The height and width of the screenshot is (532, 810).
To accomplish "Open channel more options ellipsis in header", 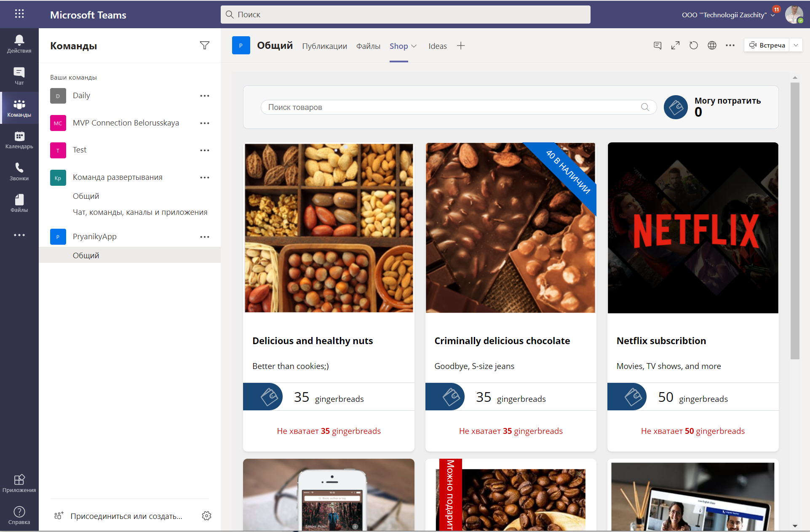I will (x=730, y=45).
